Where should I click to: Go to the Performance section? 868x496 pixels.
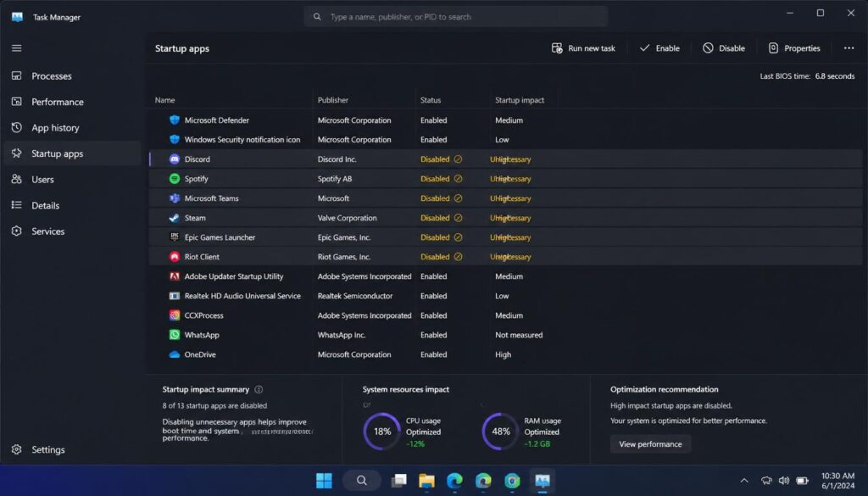coord(58,102)
